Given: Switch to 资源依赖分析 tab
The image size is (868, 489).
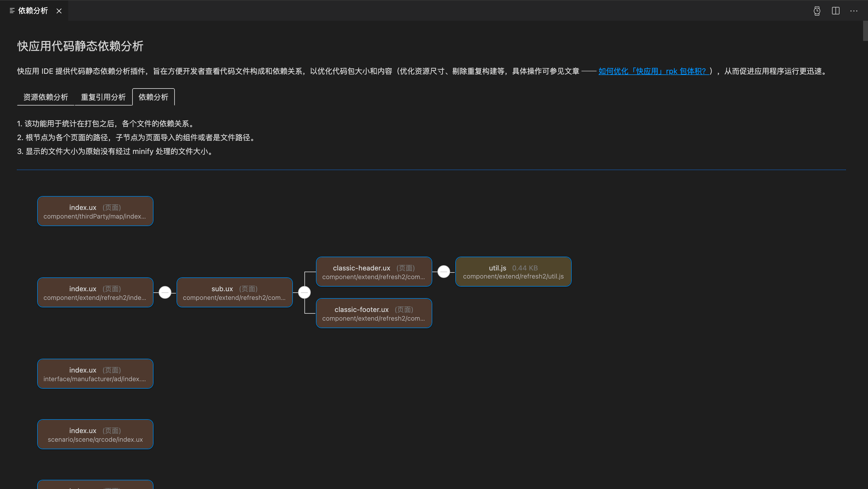Looking at the screenshot, I should [x=46, y=97].
